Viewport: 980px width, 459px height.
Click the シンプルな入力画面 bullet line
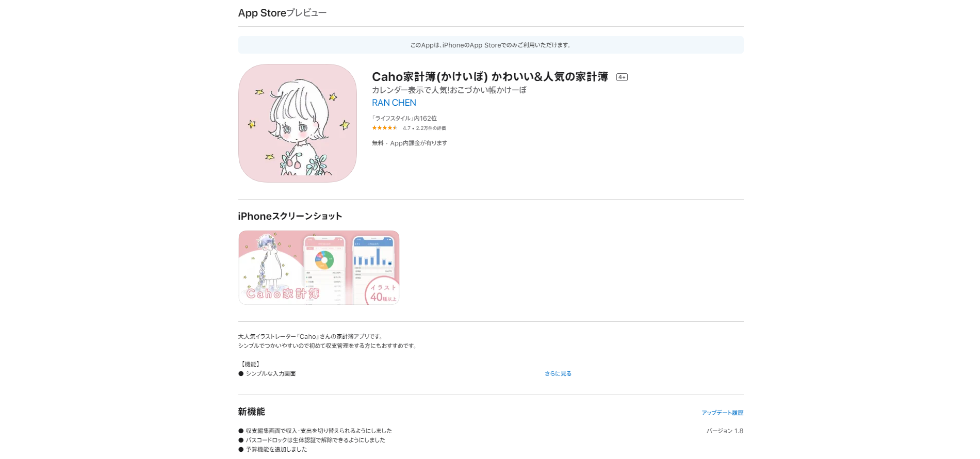point(267,373)
